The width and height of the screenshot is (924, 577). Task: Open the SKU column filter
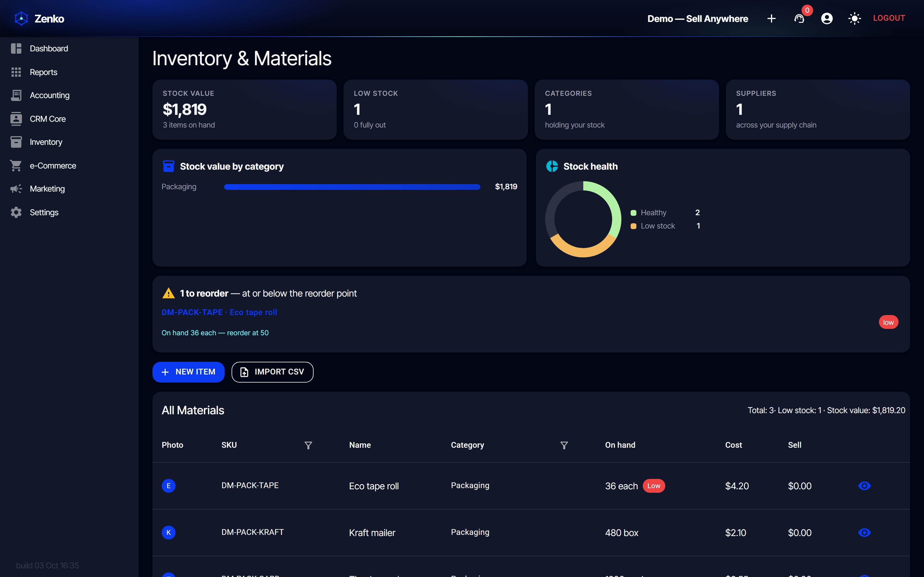(308, 445)
